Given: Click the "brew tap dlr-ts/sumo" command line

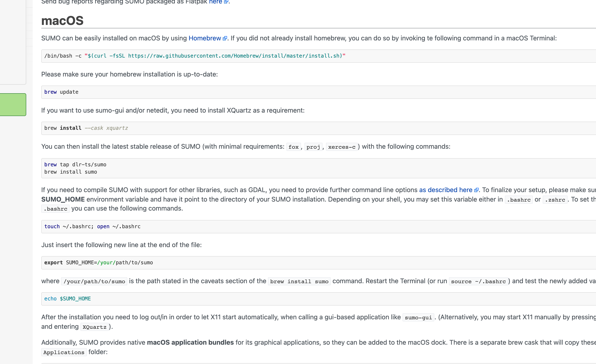Looking at the screenshot, I should (x=75, y=164).
